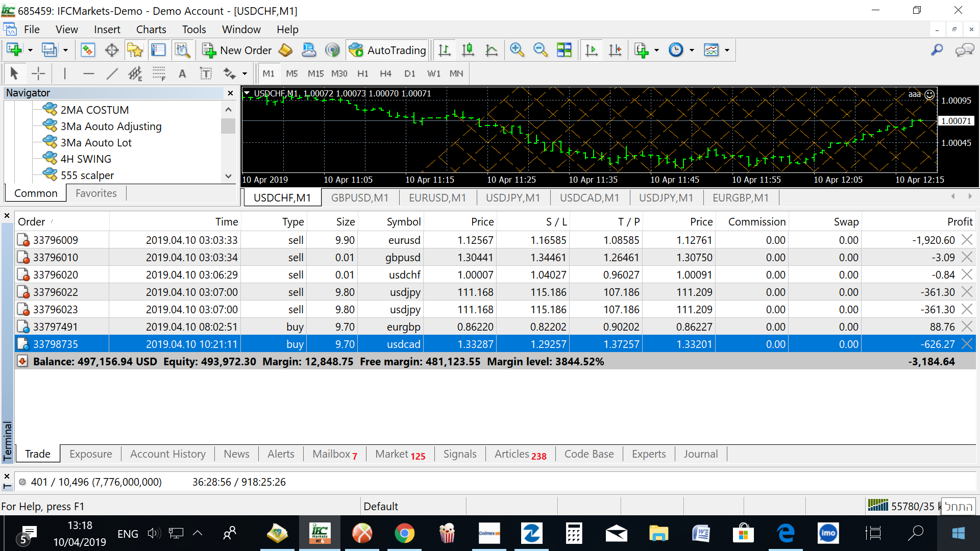Switch timeframe to D1
Image resolution: width=980 pixels, height=551 pixels.
click(x=410, y=73)
